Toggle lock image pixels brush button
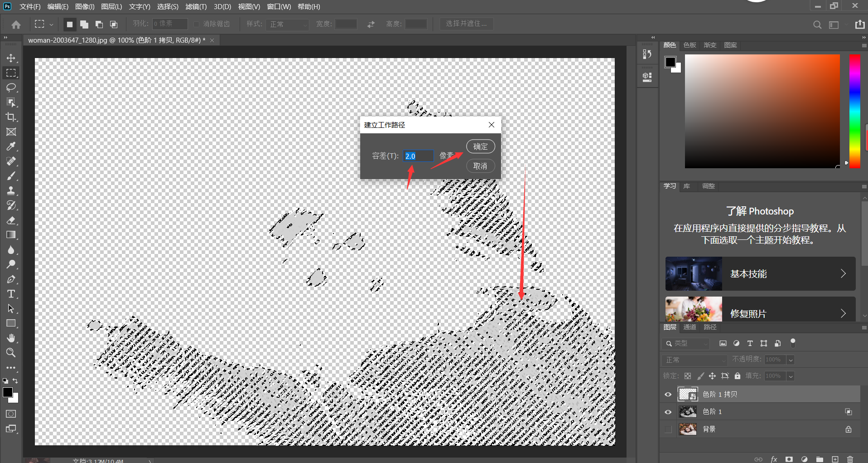Image resolution: width=868 pixels, height=463 pixels. pos(700,376)
